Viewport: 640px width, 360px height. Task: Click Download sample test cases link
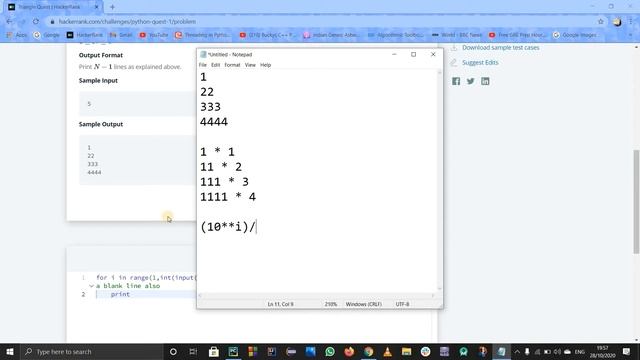tap(500, 48)
